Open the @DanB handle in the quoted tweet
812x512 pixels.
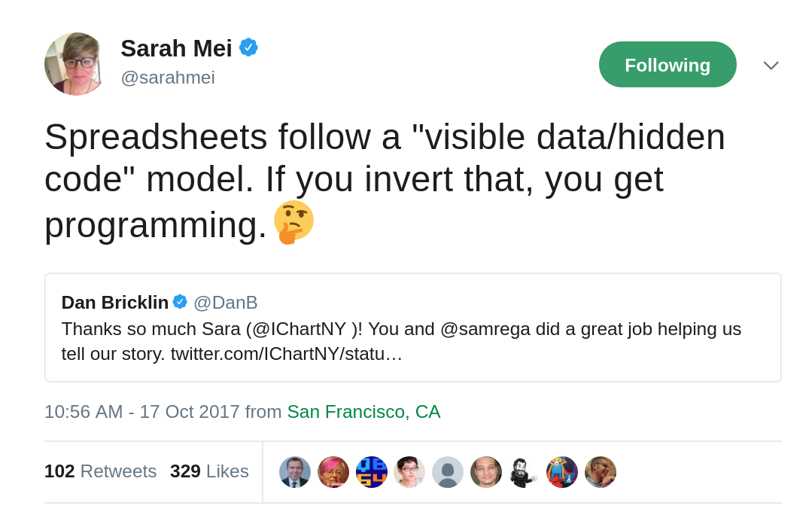click(x=225, y=303)
